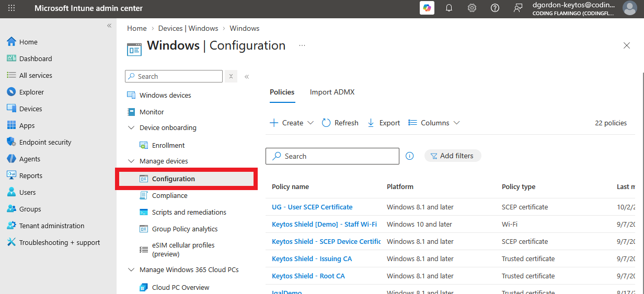The height and width of the screenshot is (294, 644).
Task: Click the Group Policy analytics icon
Action: tap(144, 229)
